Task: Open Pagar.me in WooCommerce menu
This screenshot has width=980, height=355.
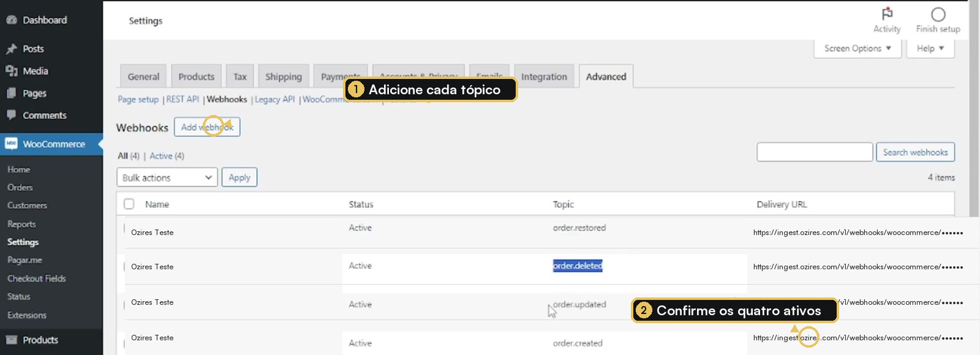Action: click(24, 260)
